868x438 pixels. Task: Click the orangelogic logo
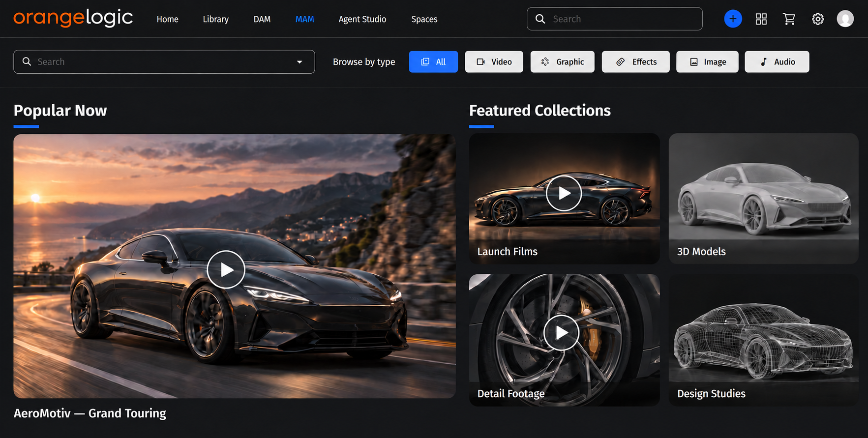[73, 18]
